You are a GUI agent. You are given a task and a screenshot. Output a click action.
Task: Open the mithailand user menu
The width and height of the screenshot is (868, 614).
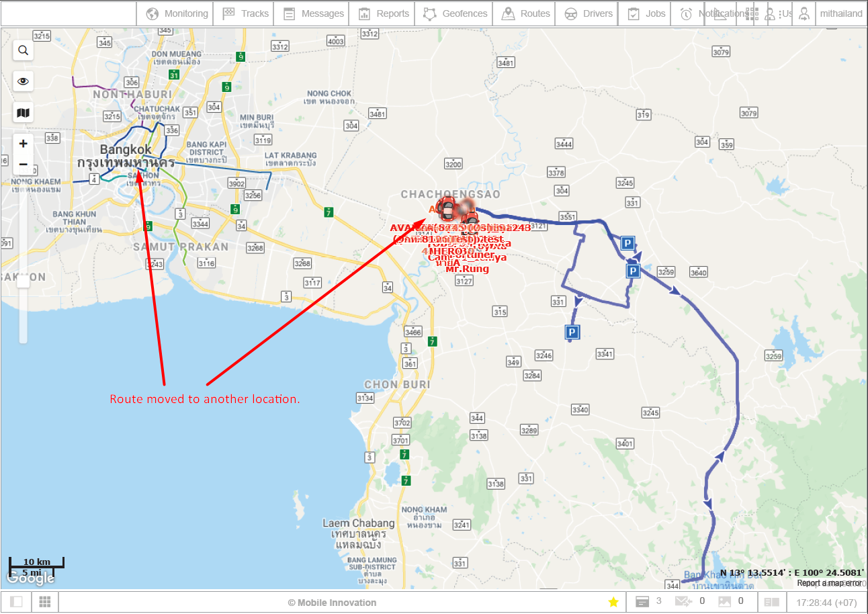click(x=840, y=13)
